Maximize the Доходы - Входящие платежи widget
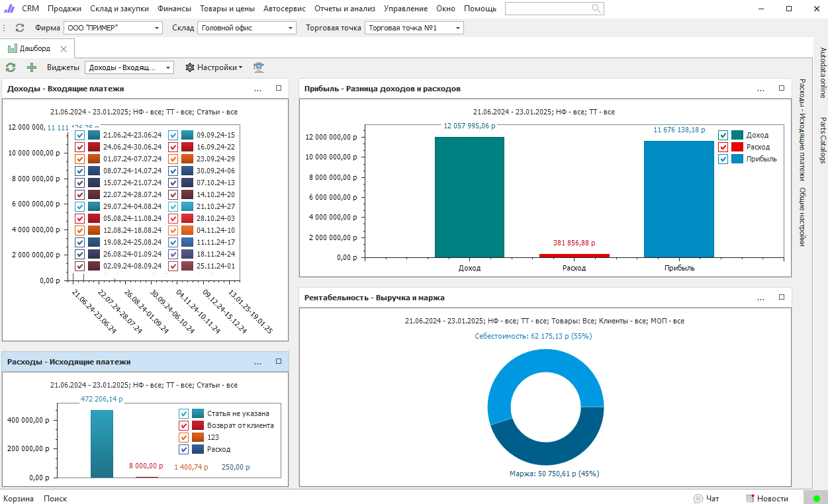This screenshot has height=504, width=828. [x=279, y=88]
